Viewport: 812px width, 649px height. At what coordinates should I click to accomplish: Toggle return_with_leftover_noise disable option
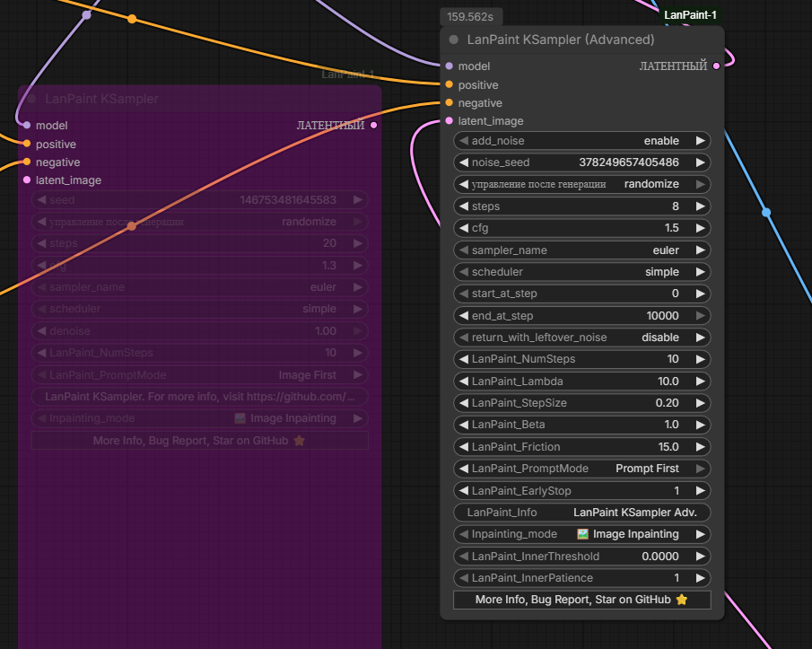click(x=581, y=338)
